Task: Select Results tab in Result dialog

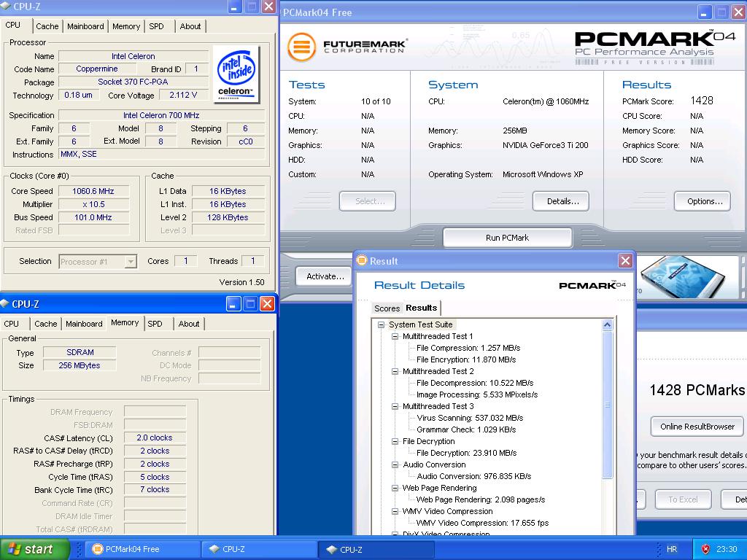Action: point(421,308)
